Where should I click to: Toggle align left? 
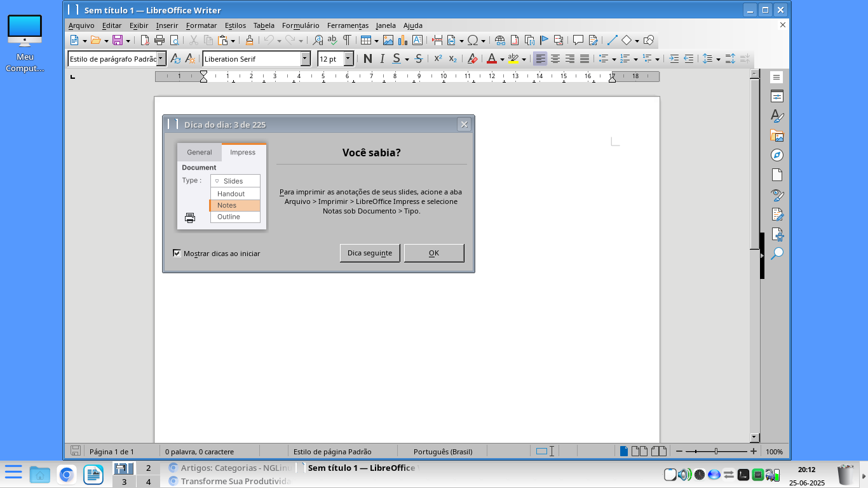tap(540, 58)
